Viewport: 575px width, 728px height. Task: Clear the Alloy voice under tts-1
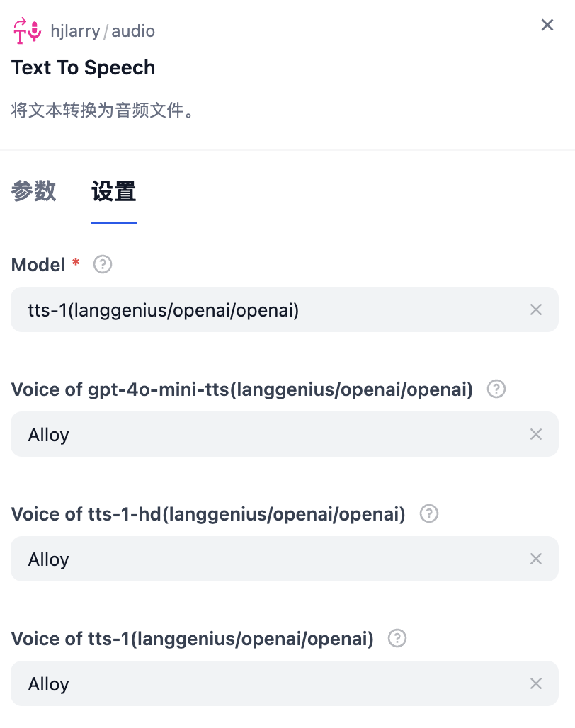[536, 683]
